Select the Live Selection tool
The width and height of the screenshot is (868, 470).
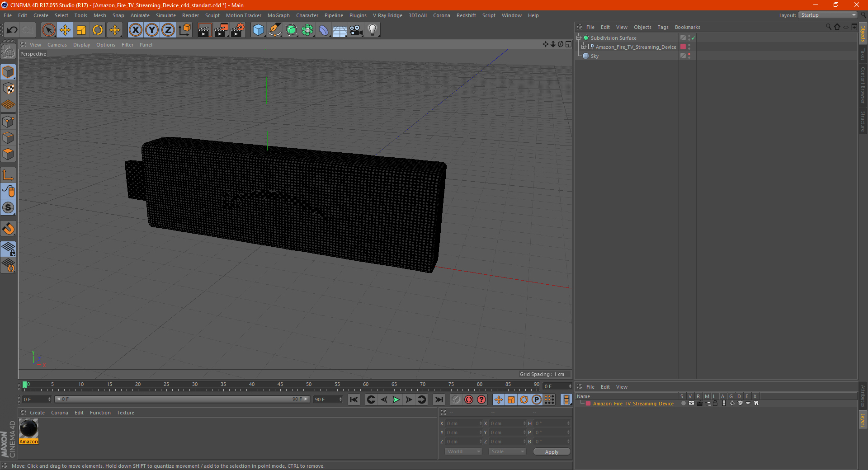(48, 30)
